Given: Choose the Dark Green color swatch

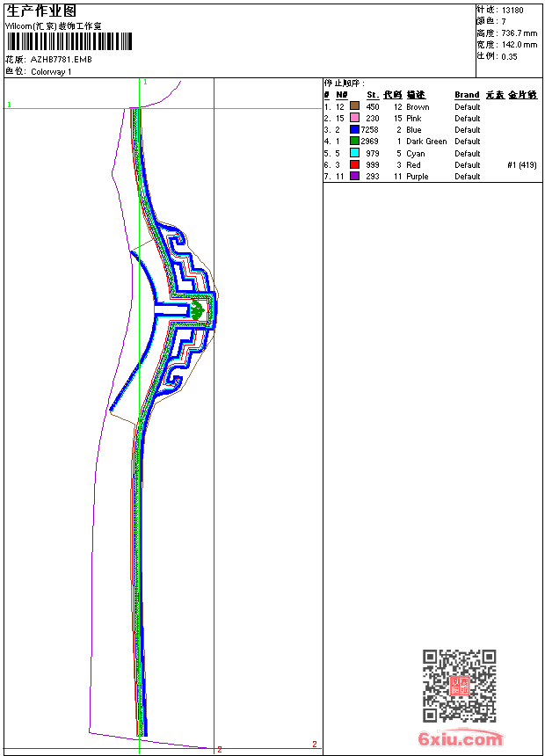Looking at the screenshot, I should coord(355,141).
